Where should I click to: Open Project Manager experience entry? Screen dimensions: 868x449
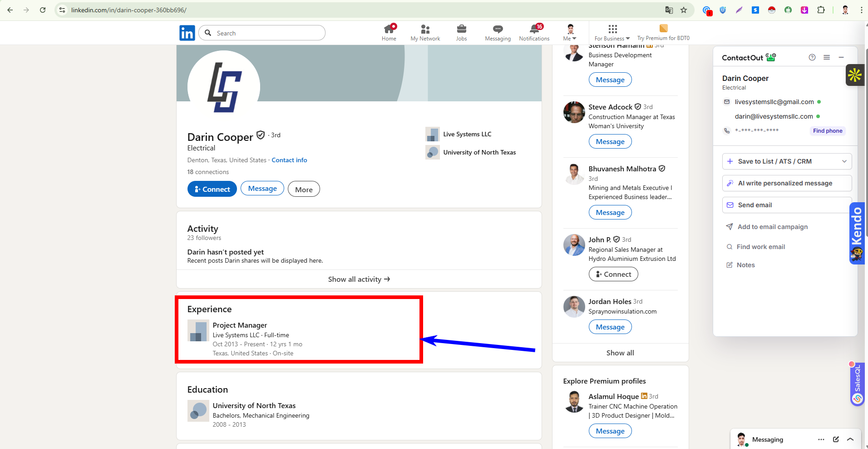[240, 325]
